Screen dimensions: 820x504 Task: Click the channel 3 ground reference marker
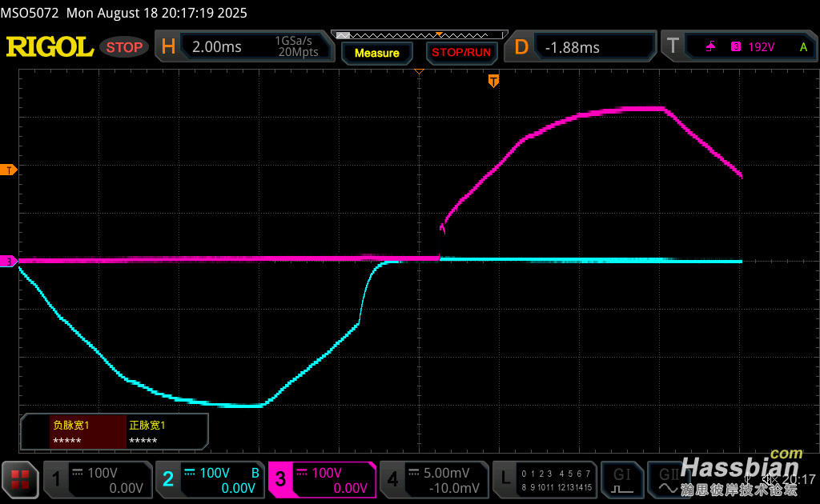pyautogui.click(x=9, y=262)
